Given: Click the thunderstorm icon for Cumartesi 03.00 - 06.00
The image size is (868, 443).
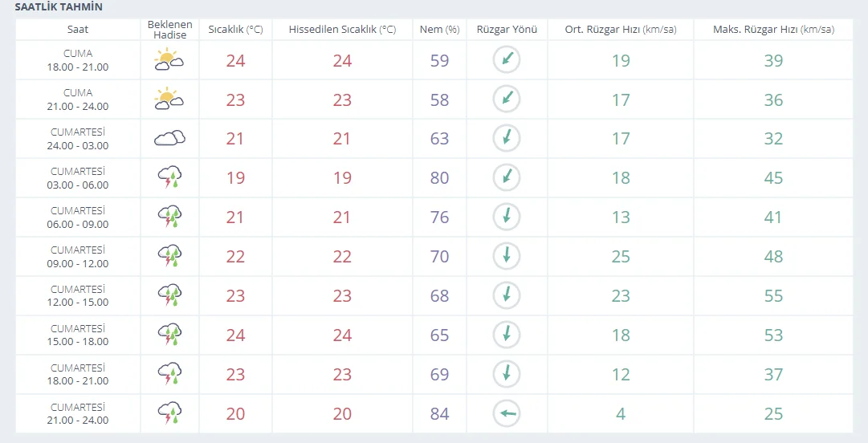Looking at the screenshot, I should coord(169,177).
